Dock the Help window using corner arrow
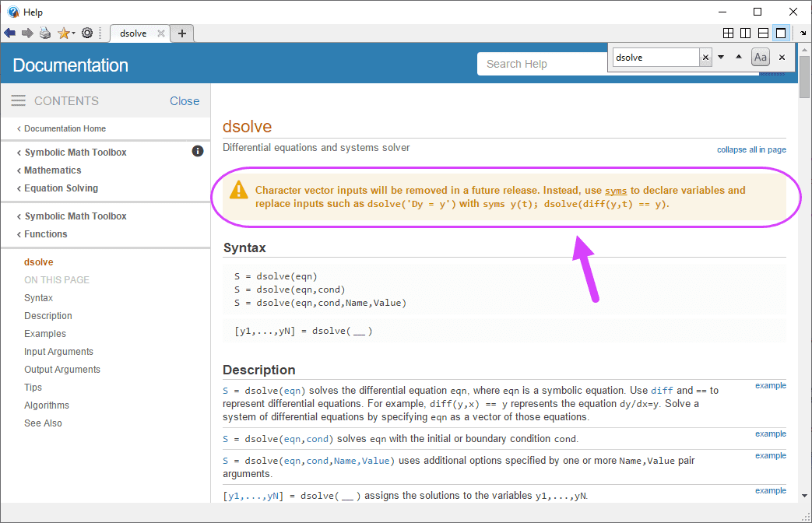 (x=803, y=33)
